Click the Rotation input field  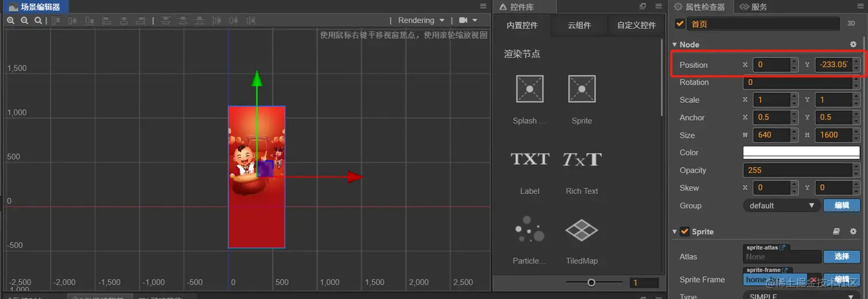click(x=802, y=82)
